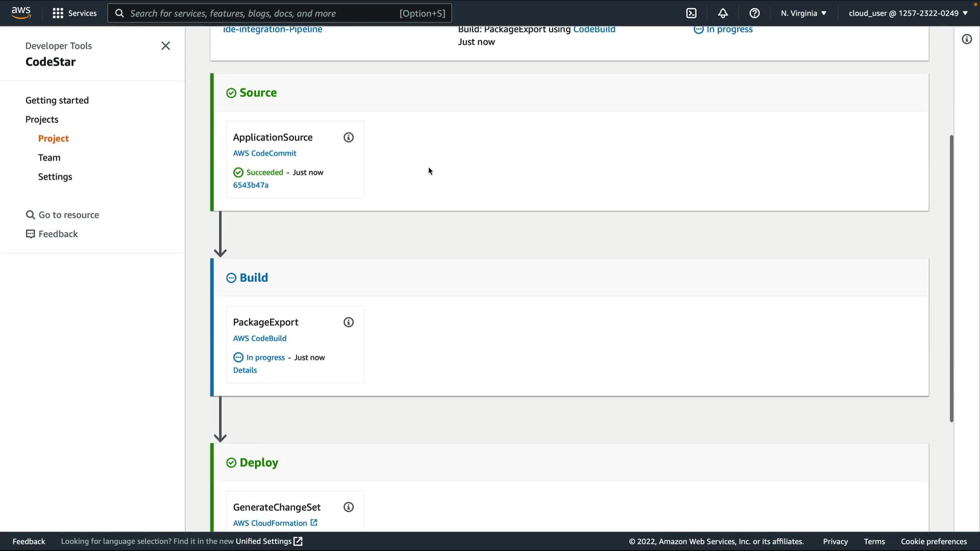Expand the N. Virginia region dropdown

pyautogui.click(x=803, y=13)
